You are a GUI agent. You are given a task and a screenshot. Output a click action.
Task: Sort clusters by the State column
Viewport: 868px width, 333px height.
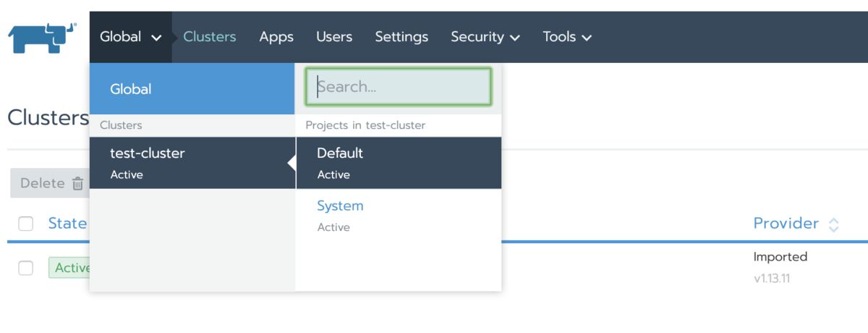point(67,224)
